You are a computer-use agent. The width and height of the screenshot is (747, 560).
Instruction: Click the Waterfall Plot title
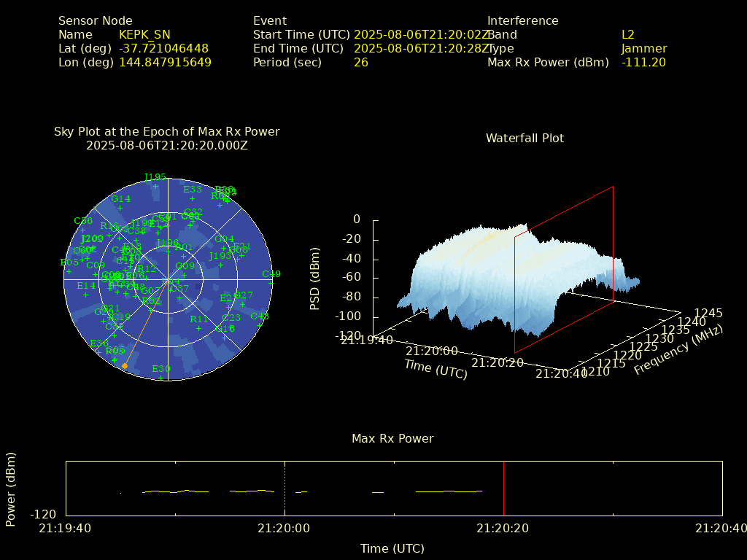(525, 138)
